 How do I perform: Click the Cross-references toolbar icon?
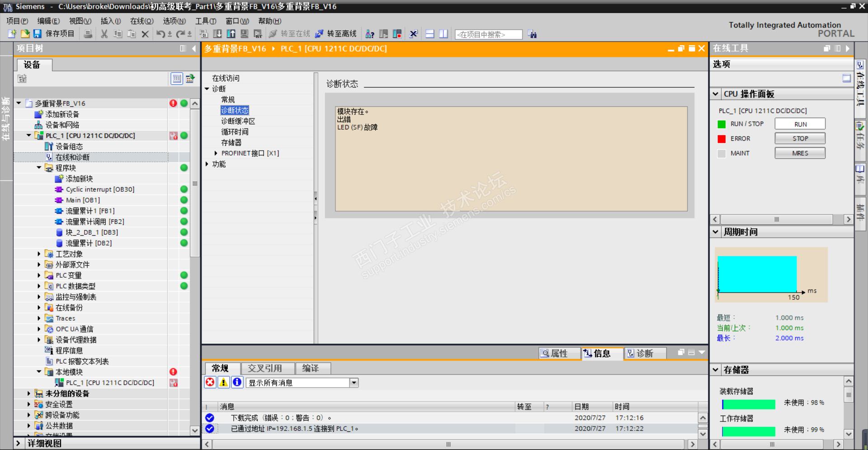(413, 34)
